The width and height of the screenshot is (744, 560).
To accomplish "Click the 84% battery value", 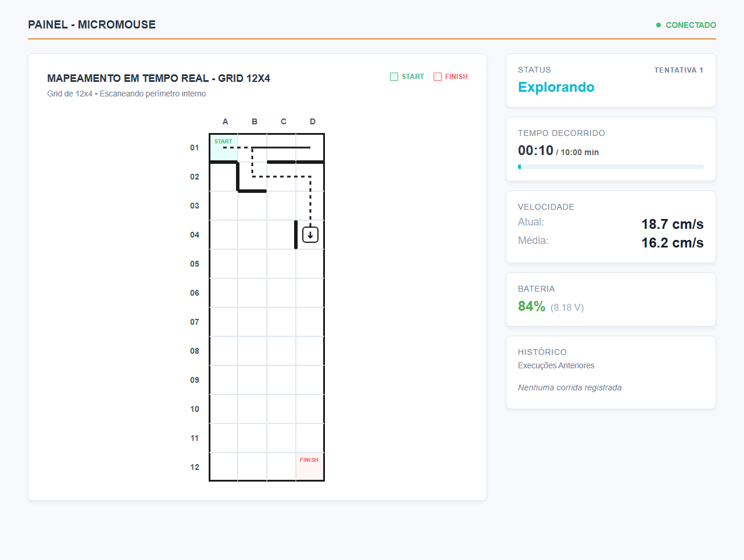I will pyautogui.click(x=531, y=306).
